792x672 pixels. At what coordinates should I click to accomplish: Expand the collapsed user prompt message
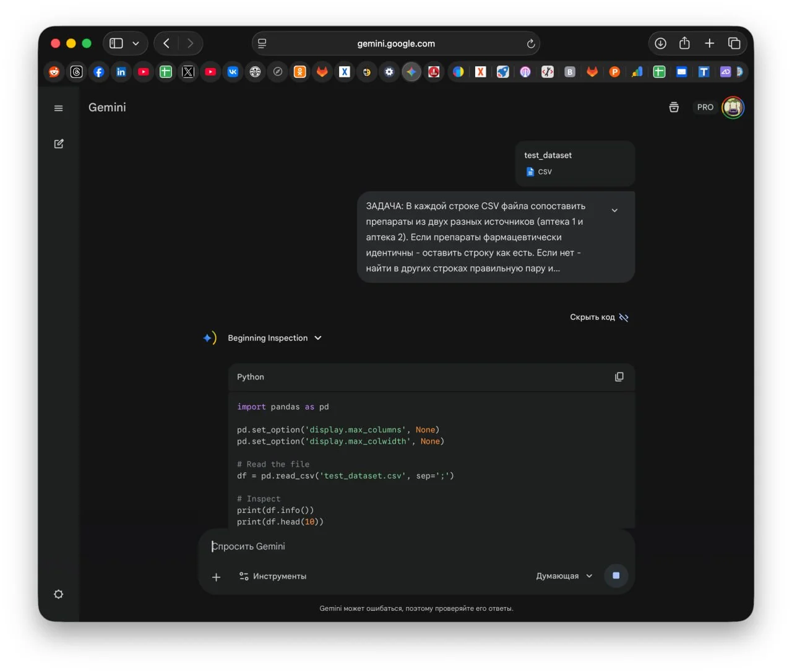tap(614, 210)
